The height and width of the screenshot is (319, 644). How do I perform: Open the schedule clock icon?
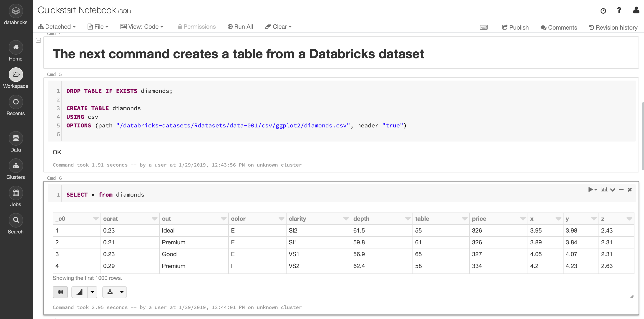pyautogui.click(x=603, y=11)
